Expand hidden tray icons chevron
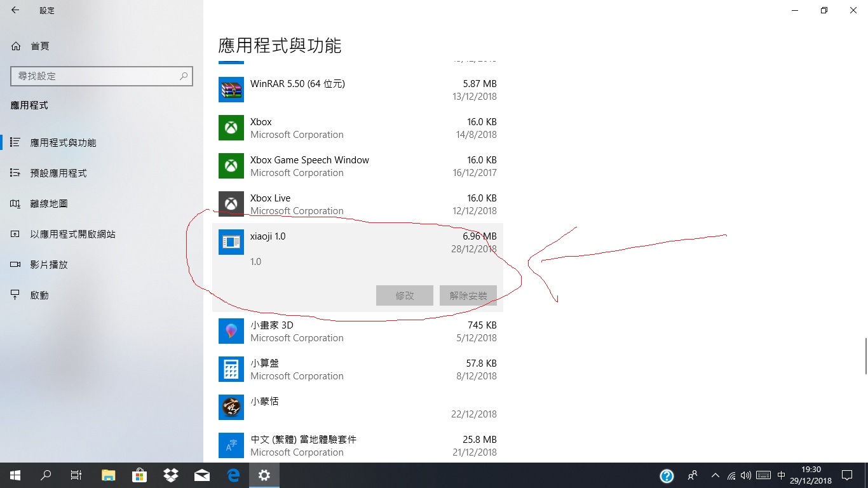This screenshot has width=868, height=488. [x=715, y=475]
